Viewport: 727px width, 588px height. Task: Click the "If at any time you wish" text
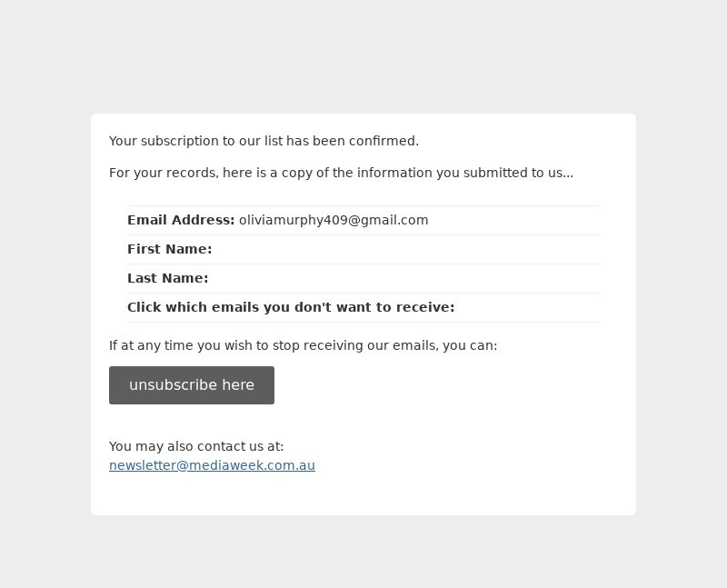click(303, 345)
